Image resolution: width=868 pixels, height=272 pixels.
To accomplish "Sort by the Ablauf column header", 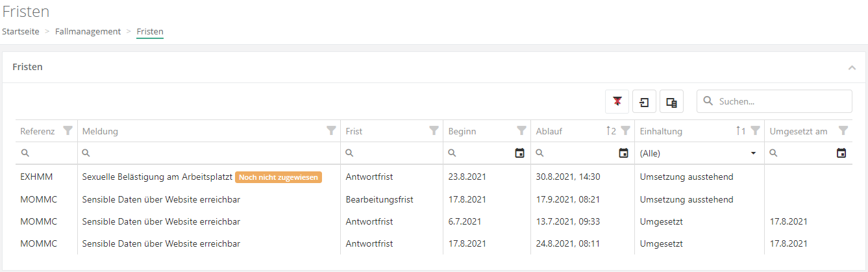I will tap(549, 131).
